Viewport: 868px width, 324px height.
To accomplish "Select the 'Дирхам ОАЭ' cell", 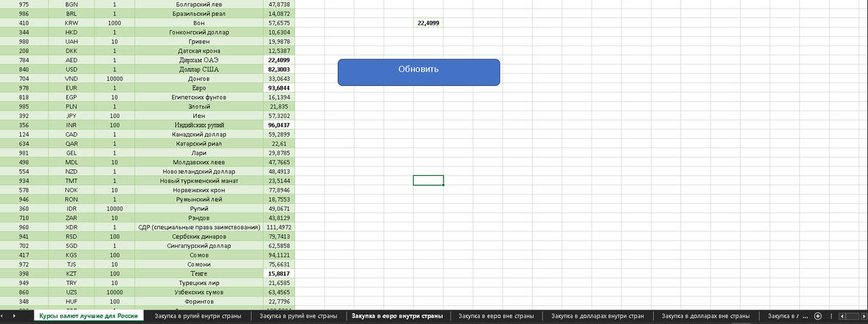I will tap(199, 60).
